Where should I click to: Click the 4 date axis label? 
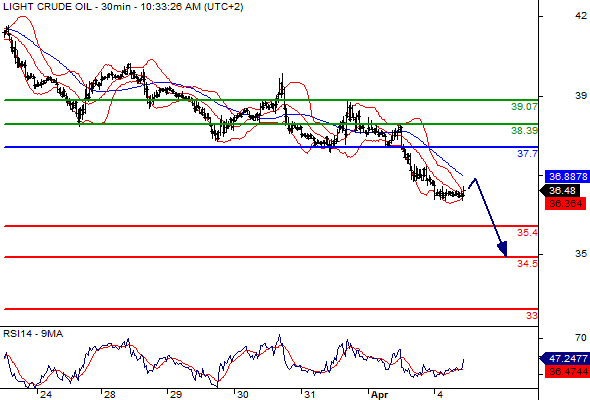440,395
